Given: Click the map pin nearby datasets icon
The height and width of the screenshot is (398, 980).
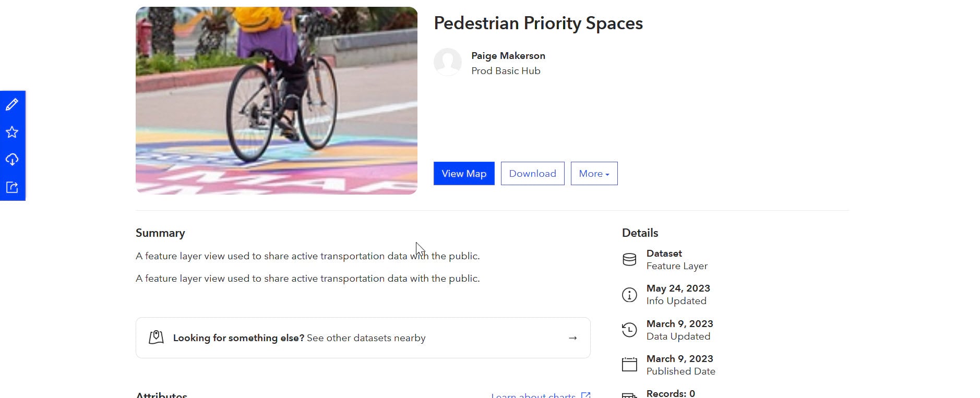Looking at the screenshot, I should 156,337.
